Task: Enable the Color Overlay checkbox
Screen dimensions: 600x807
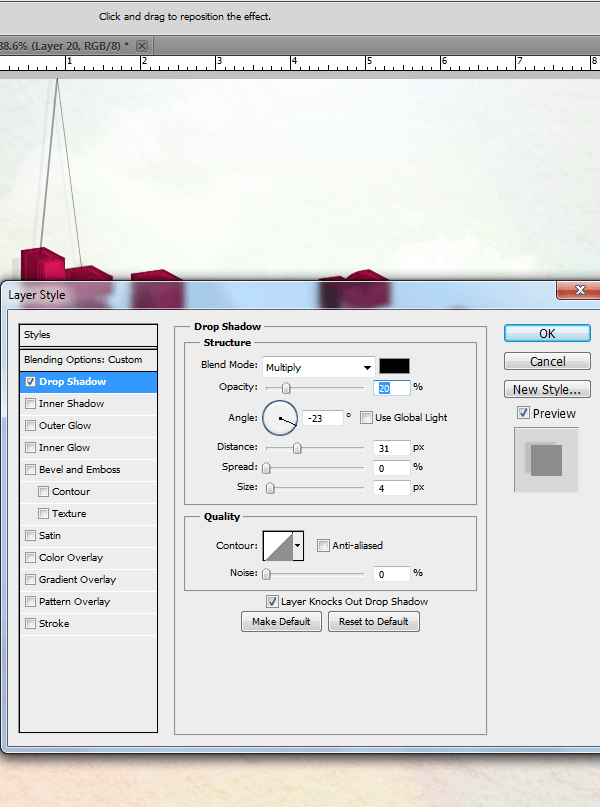Action: coord(30,557)
